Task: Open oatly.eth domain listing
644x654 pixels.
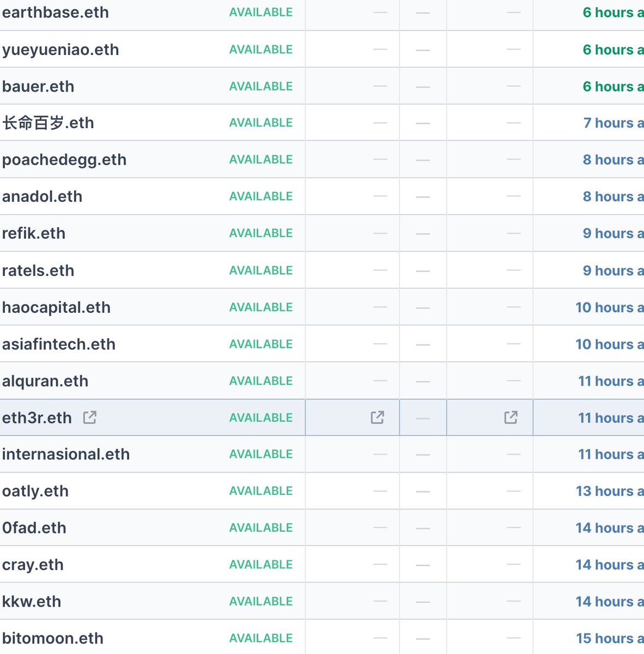Action: click(x=35, y=491)
